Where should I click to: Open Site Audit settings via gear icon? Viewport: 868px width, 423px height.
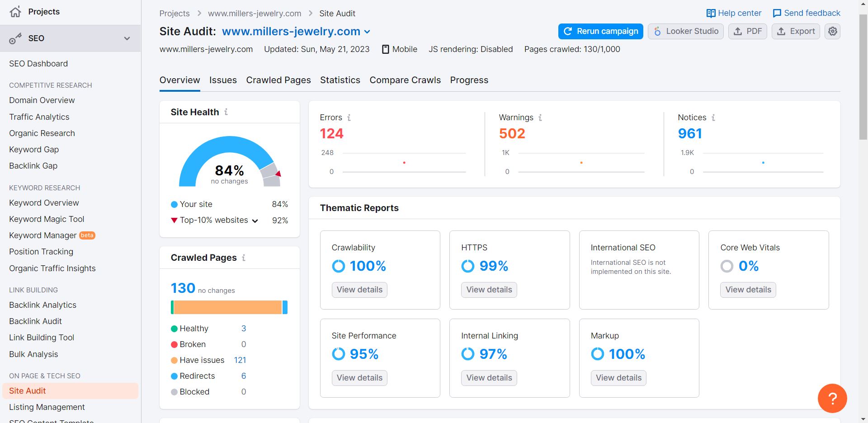[832, 31]
